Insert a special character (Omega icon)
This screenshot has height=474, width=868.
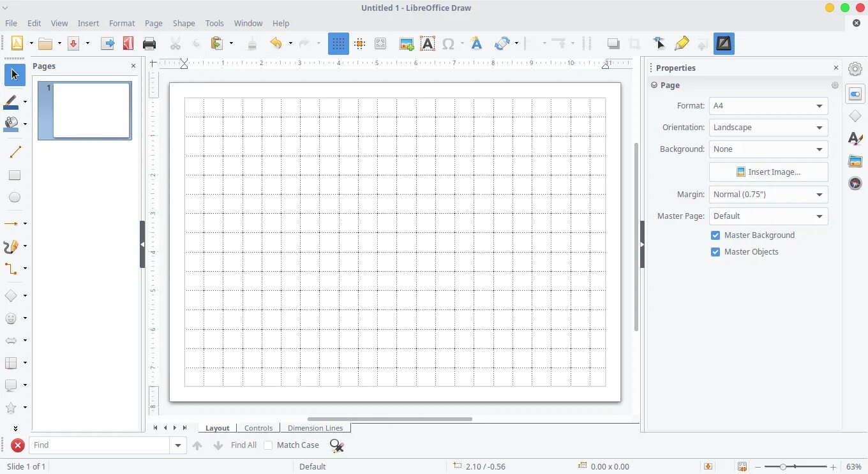click(x=448, y=43)
